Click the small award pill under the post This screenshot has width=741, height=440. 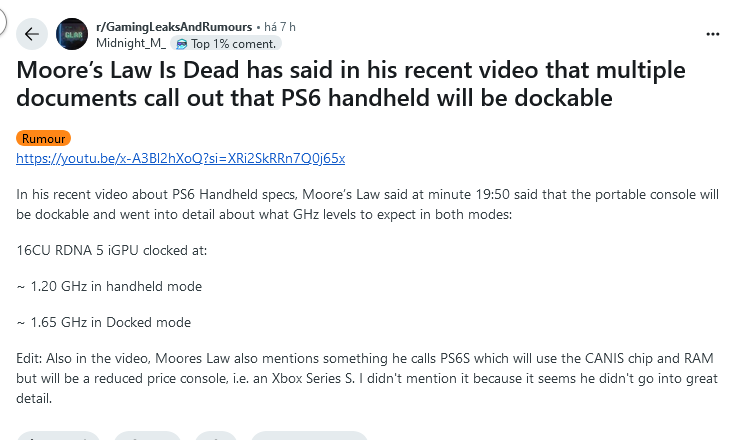(x=215, y=436)
